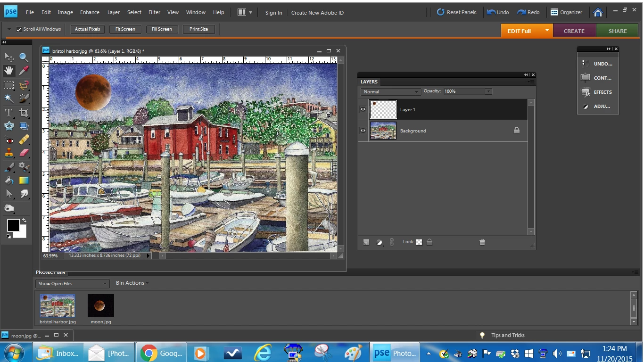Select the Red Eye Removal tool

9,140
